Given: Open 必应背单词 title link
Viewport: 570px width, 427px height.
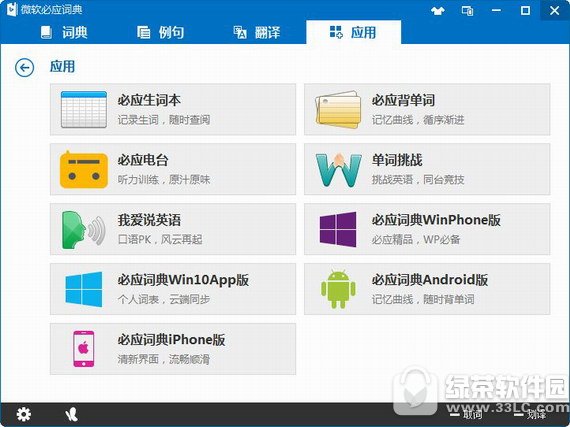Looking at the screenshot, I should (403, 100).
